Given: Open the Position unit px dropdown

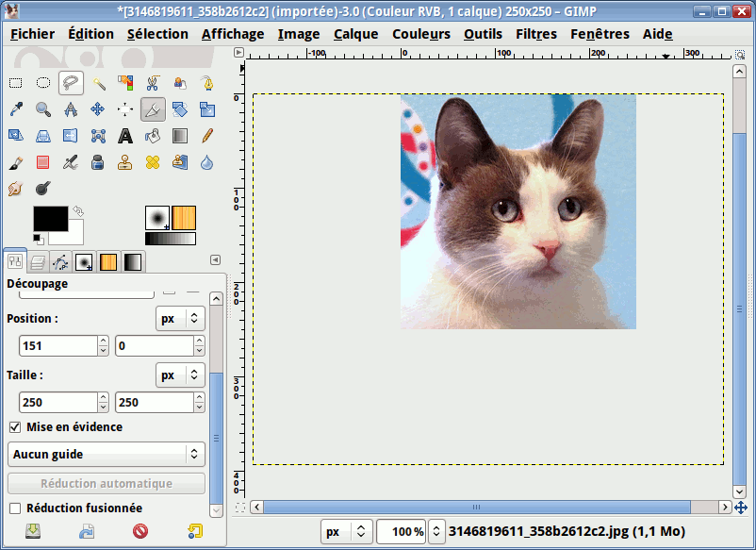Looking at the screenshot, I should tap(180, 319).
